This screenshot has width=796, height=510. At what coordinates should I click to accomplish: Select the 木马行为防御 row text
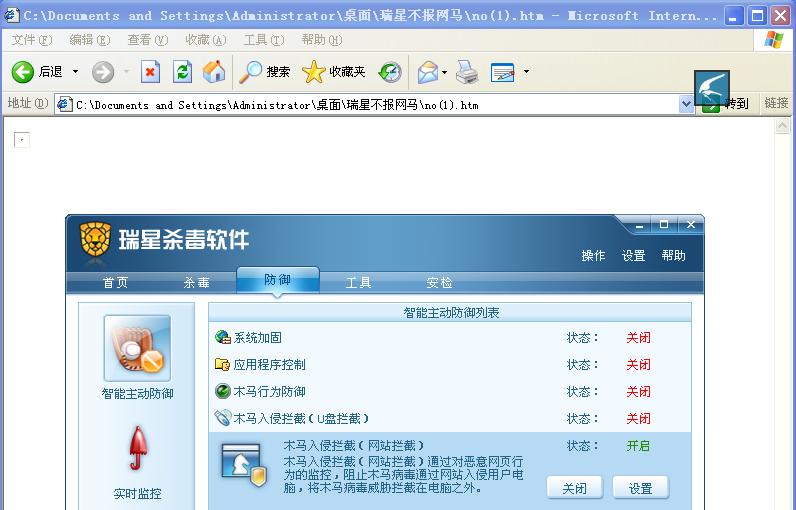(x=270, y=391)
